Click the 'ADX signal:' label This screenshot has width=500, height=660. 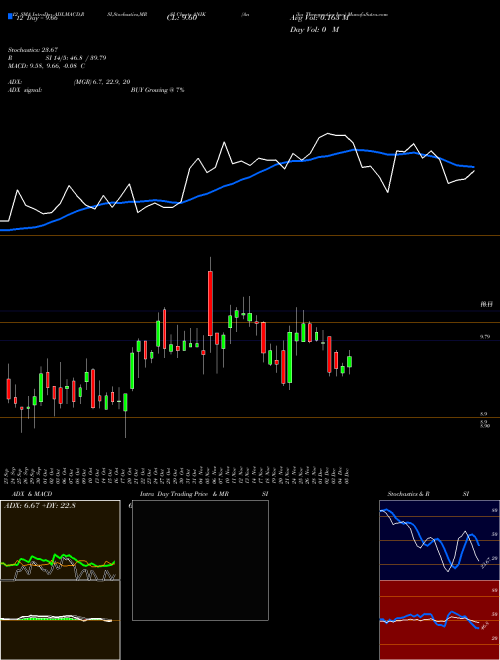coord(25,90)
